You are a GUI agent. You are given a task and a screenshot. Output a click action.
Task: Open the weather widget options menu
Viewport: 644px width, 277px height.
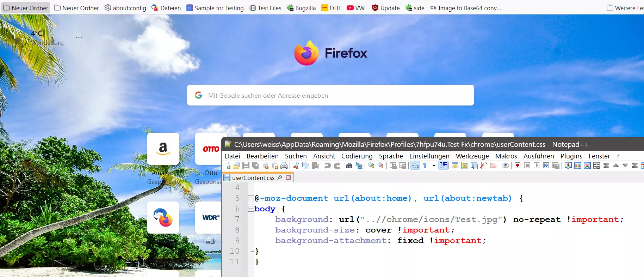point(79,37)
